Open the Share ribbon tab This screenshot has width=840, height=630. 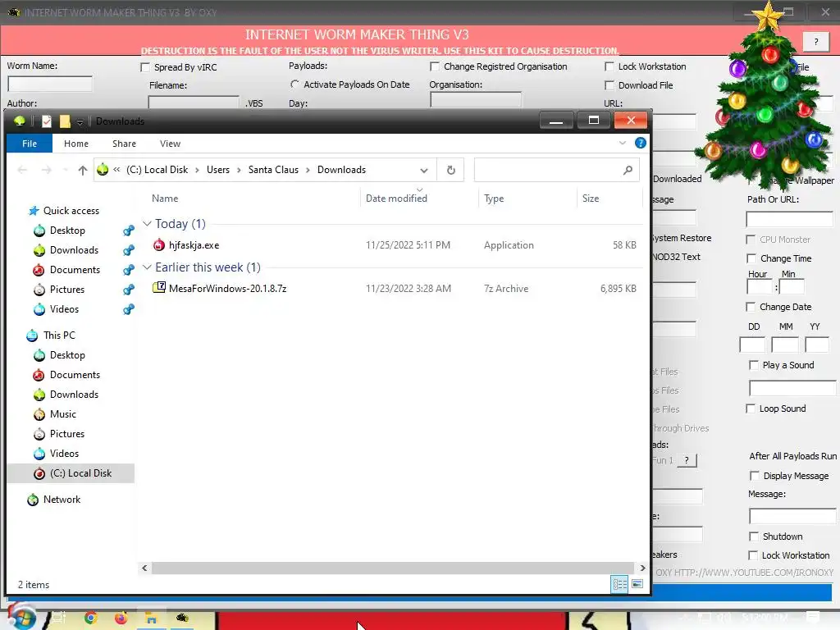click(x=125, y=144)
